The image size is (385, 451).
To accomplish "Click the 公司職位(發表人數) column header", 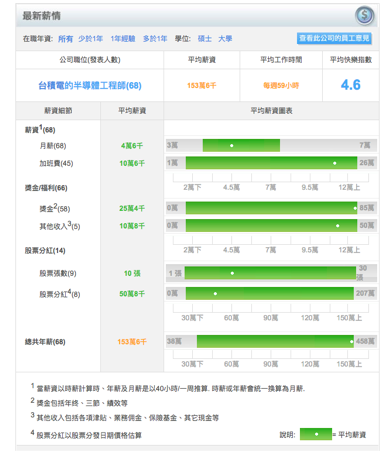I will pyautogui.click(x=90, y=60).
